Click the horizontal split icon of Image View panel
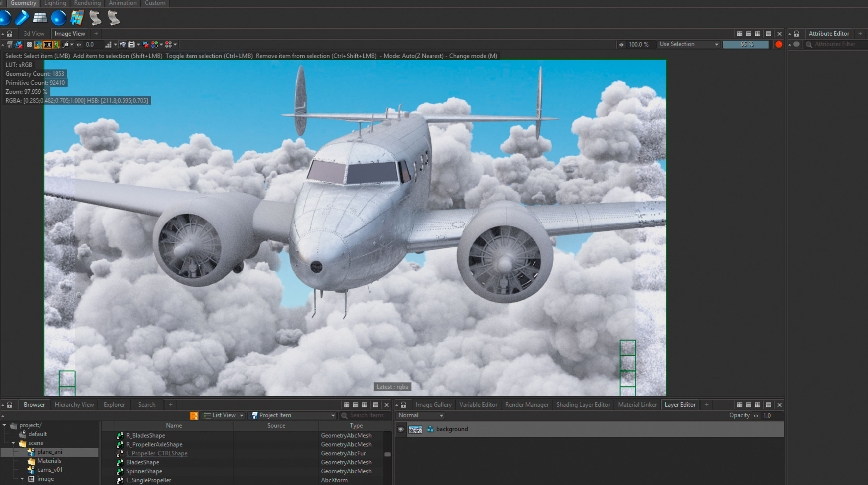This screenshot has width=868, height=485. click(x=749, y=34)
